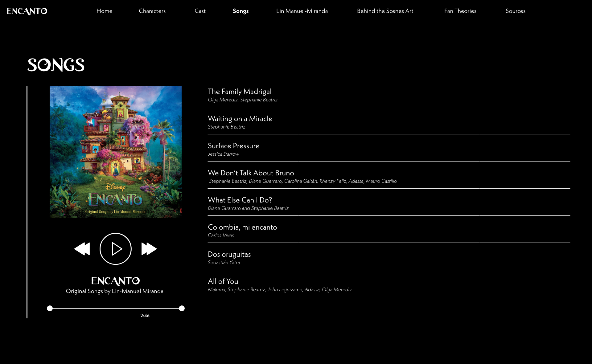Click the progress bar start handle
The image size is (592, 364).
[x=50, y=308]
